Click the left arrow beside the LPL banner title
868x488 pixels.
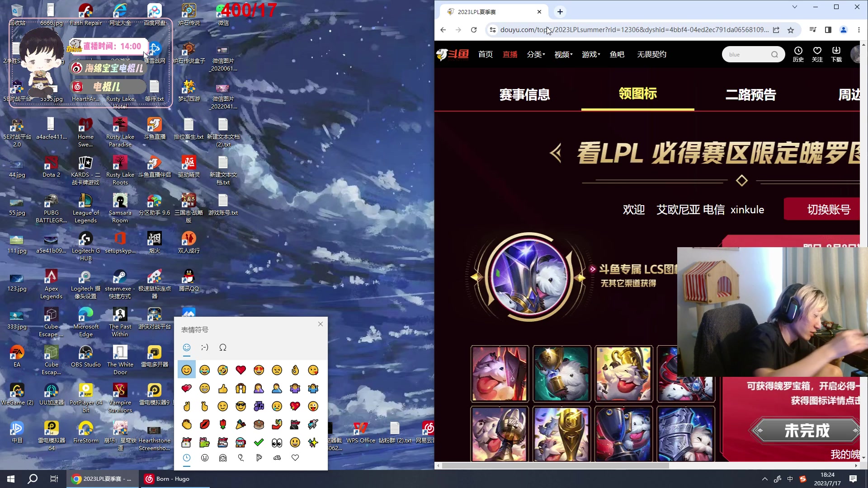(556, 153)
